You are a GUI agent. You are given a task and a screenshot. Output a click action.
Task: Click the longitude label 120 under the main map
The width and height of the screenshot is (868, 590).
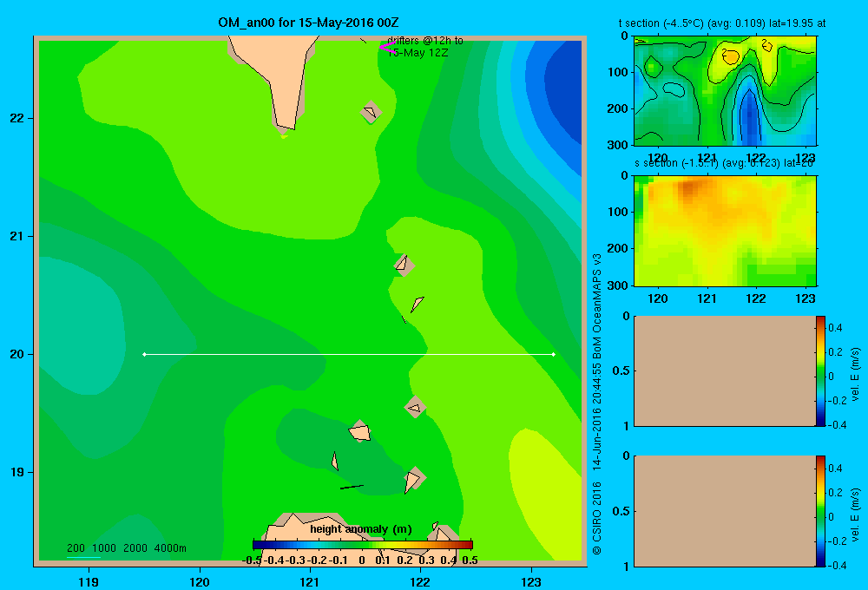[x=200, y=581]
